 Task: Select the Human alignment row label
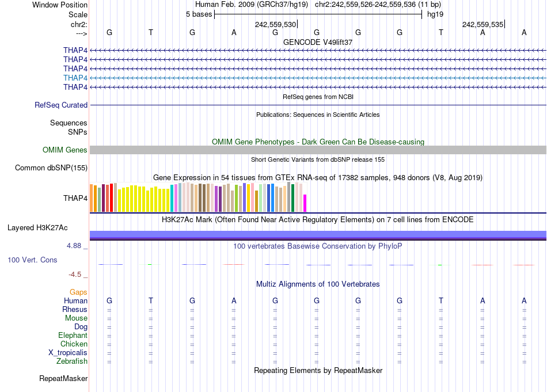point(75,300)
